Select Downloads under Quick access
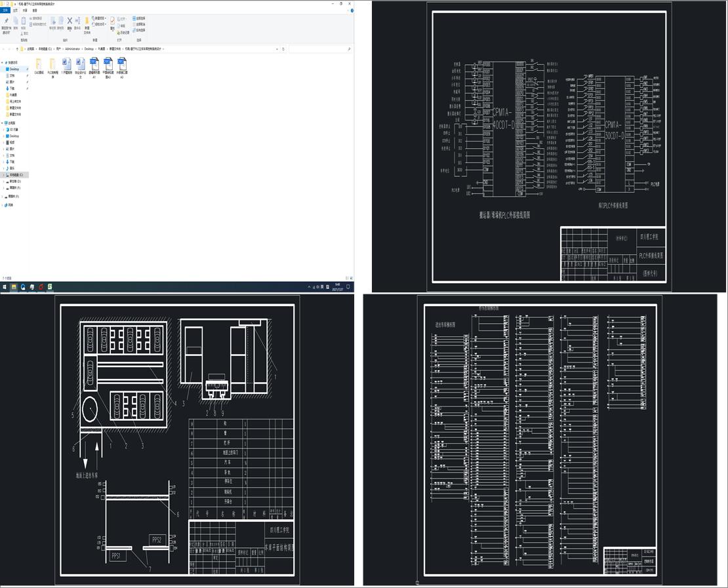This screenshot has height=588, width=728. pyautogui.click(x=12, y=88)
